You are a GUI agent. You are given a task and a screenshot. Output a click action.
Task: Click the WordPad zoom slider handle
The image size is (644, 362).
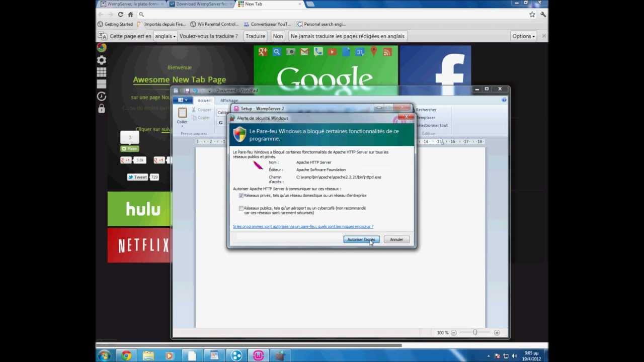475,332
